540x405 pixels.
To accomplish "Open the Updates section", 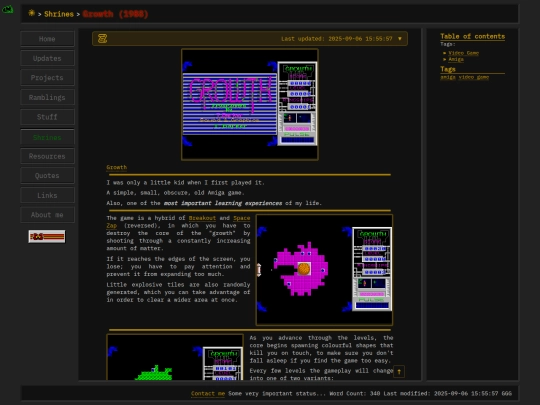I will pyautogui.click(x=47, y=58).
